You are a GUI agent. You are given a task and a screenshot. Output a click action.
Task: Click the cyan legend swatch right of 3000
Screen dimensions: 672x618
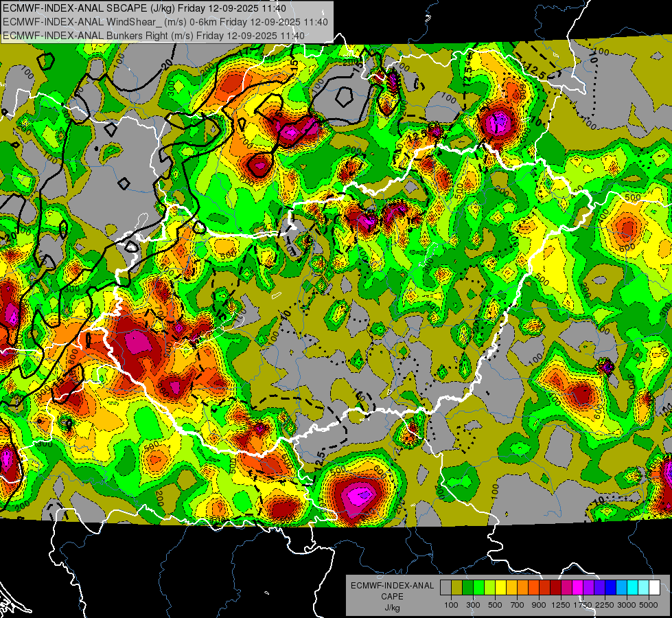[633, 588]
